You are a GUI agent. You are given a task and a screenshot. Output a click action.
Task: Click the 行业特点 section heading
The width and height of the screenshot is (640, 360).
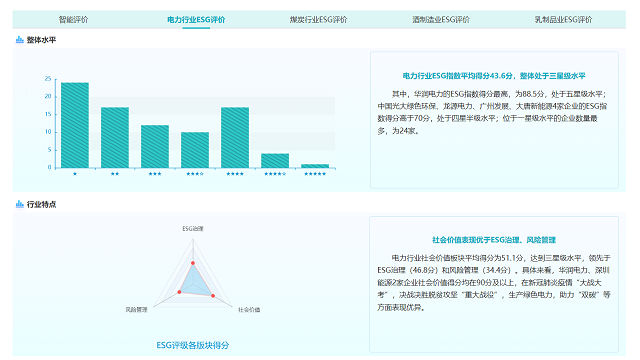[41, 204]
